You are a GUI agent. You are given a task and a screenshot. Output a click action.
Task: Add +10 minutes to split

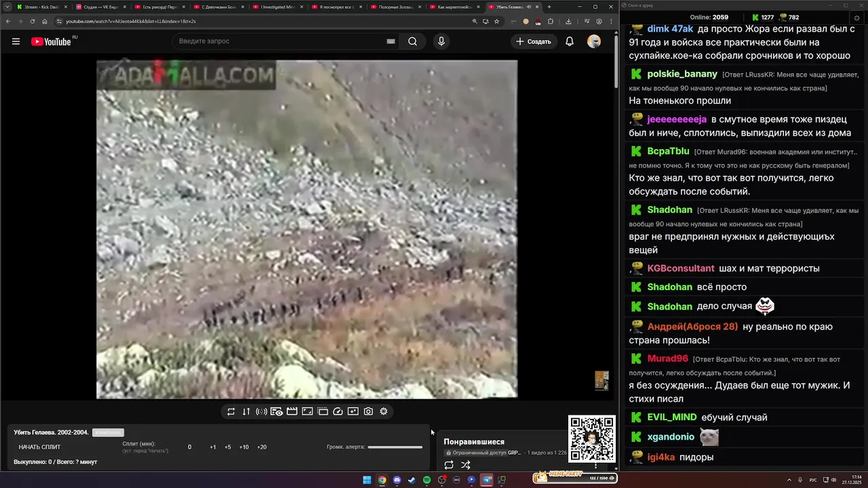244,447
